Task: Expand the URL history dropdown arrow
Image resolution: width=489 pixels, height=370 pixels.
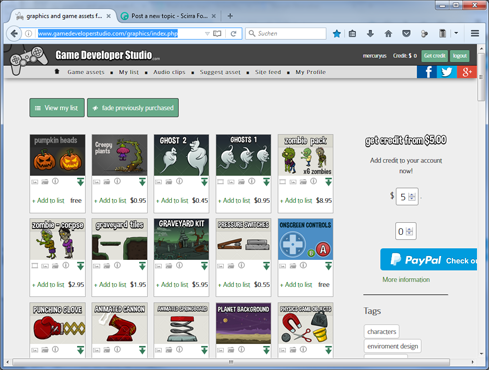Action: pyautogui.click(x=207, y=33)
